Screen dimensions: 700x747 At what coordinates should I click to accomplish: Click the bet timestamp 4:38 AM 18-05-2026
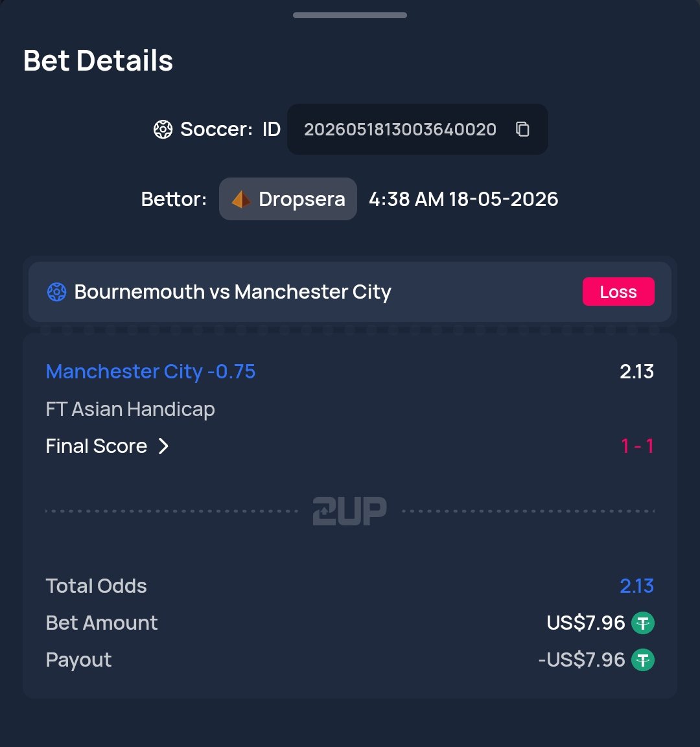463,199
